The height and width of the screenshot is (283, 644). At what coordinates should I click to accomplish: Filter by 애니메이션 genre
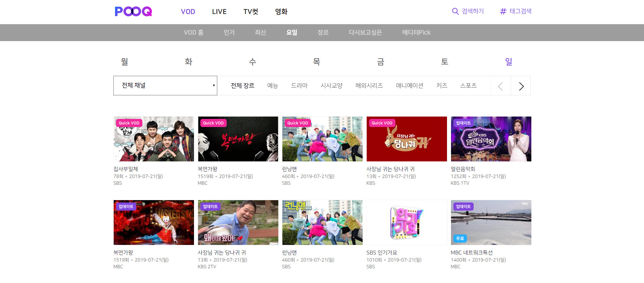[410, 86]
